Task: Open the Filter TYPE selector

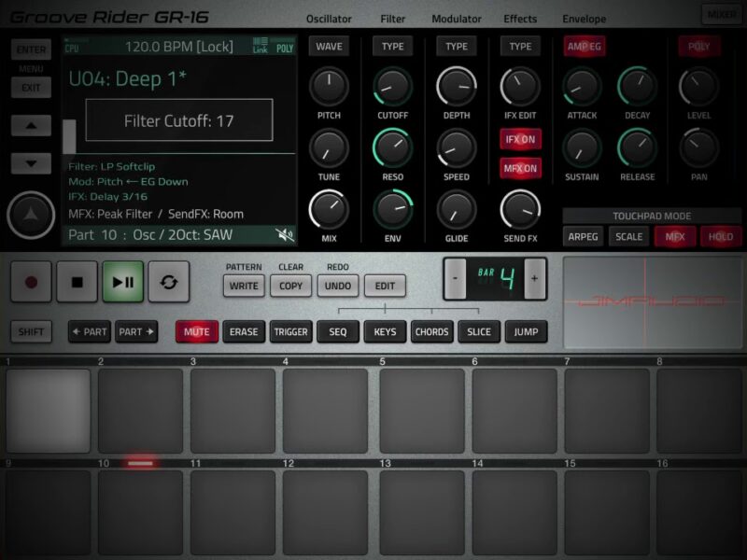Action: tap(392, 47)
